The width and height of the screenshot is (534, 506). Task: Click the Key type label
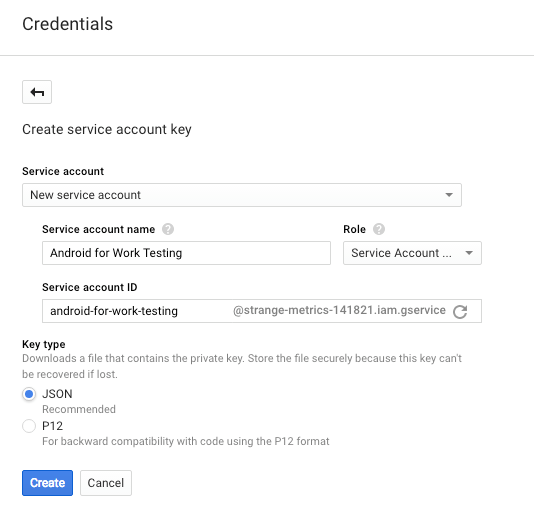(44, 344)
